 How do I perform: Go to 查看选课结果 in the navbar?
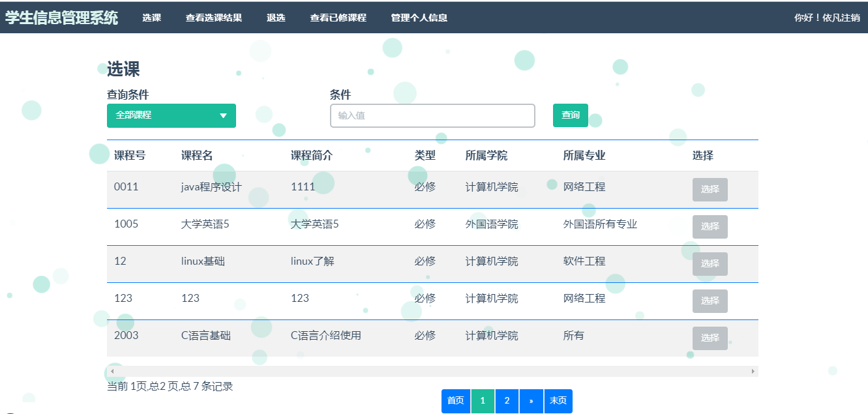(x=213, y=18)
